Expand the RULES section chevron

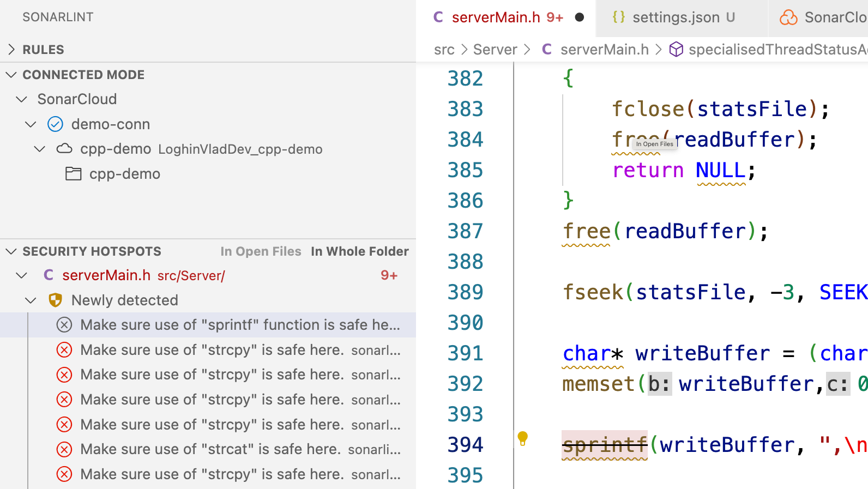[11, 50]
